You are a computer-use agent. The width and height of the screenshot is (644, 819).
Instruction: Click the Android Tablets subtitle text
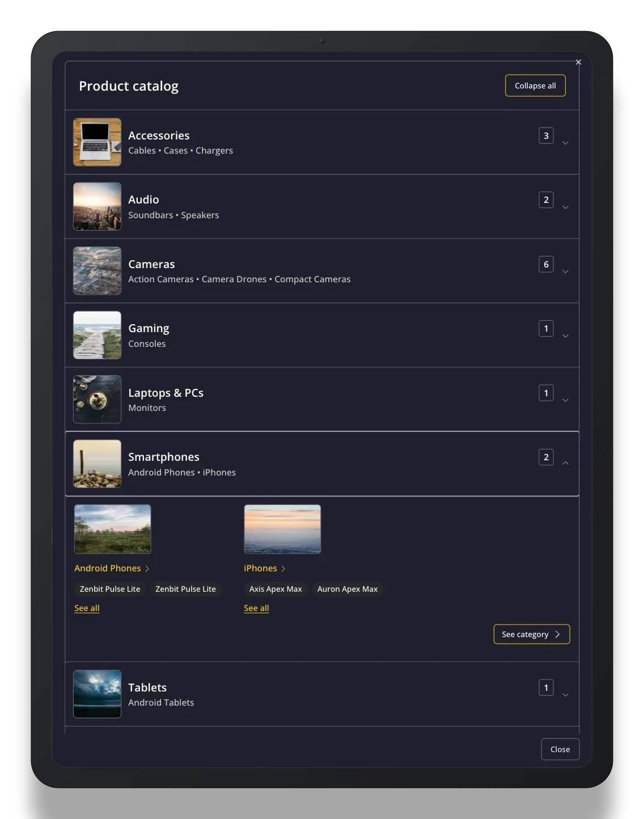[x=161, y=702]
